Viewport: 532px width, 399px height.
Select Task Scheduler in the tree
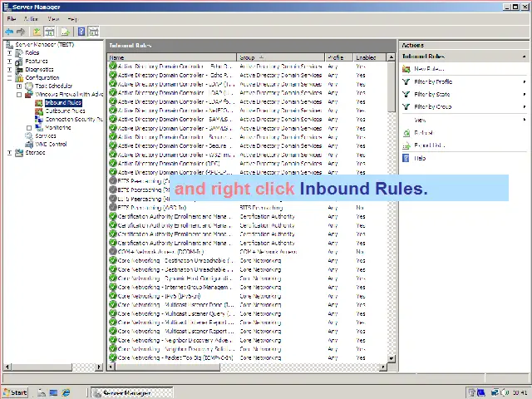pos(53,86)
